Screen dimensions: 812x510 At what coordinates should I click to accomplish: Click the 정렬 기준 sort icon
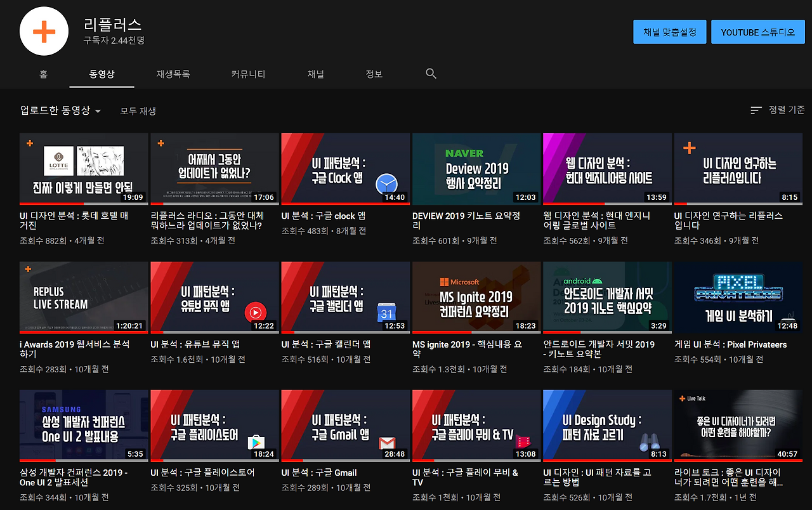[756, 110]
